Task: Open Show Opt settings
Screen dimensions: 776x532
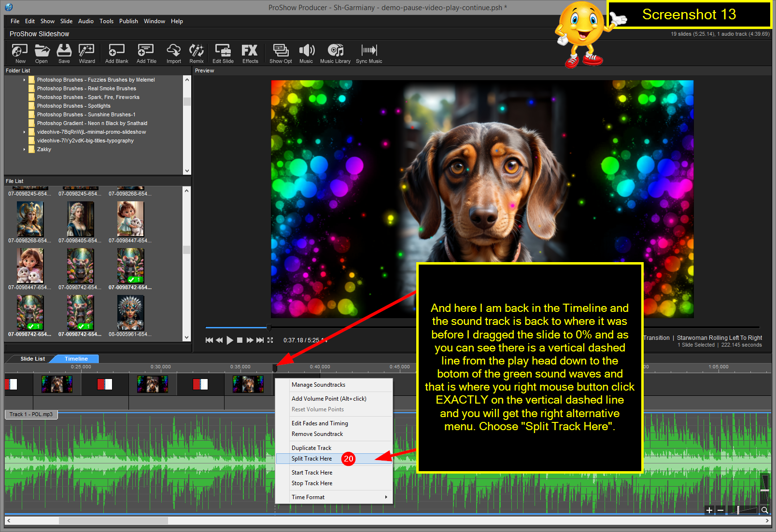Action: (x=281, y=53)
